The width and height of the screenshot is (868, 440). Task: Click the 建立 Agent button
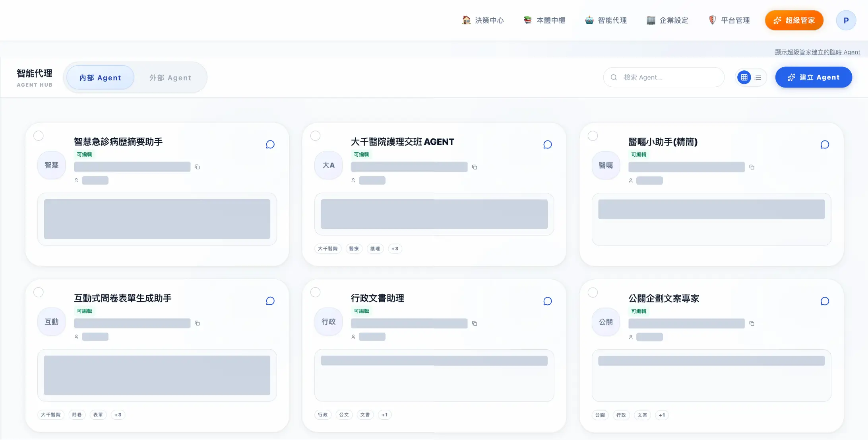coord(814,77)
